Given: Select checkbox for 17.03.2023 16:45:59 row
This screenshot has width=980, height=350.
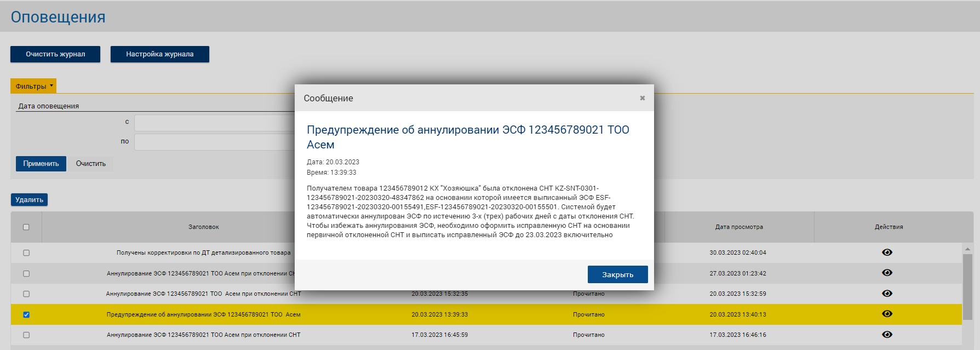Looking at the screenshot, I should click(26, 335).
